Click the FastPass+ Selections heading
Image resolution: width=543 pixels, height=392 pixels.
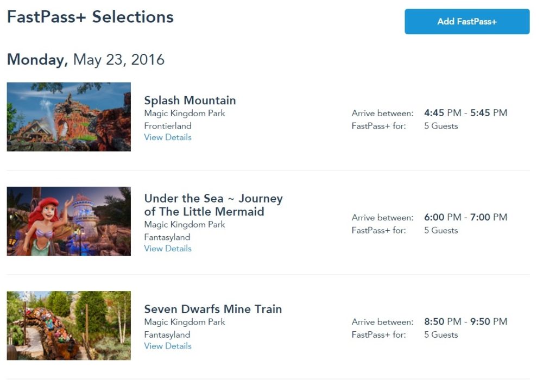[x=90, y=17]
